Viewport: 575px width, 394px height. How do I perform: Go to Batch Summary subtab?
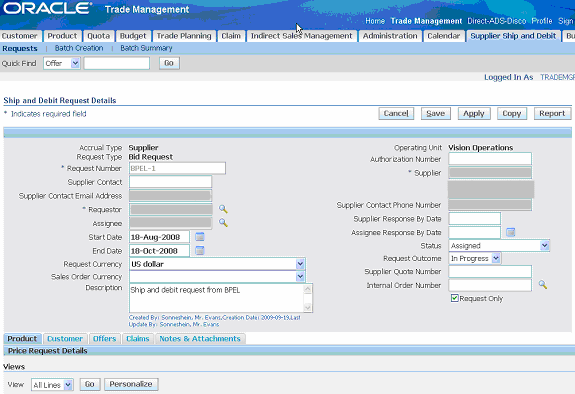(x=146, y=48)
